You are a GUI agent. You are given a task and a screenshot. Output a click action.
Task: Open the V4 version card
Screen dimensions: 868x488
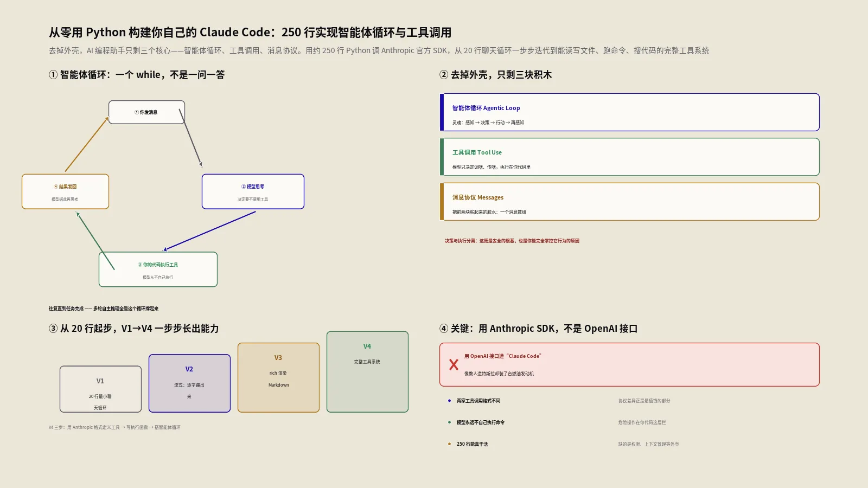pyautogui.click(x=367, y=372)
